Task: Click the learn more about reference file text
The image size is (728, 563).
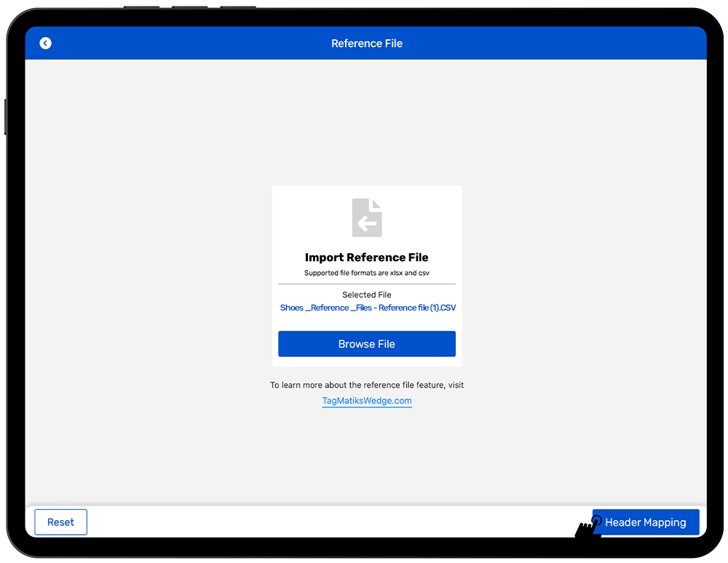Action: pos(367,385)
